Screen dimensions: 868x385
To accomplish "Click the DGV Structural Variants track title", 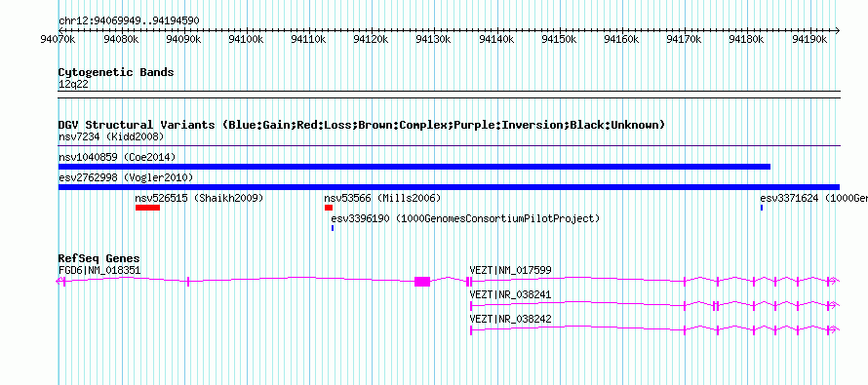I will (x=362, y=125).
